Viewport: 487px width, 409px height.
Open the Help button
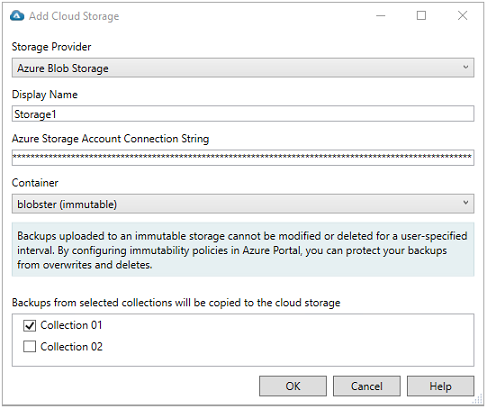(x=440, y=386)
